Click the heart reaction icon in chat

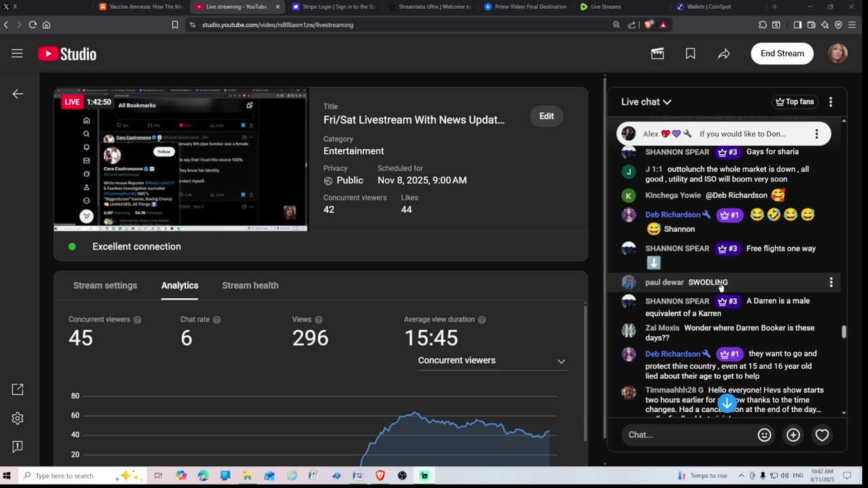click(822, 435)
